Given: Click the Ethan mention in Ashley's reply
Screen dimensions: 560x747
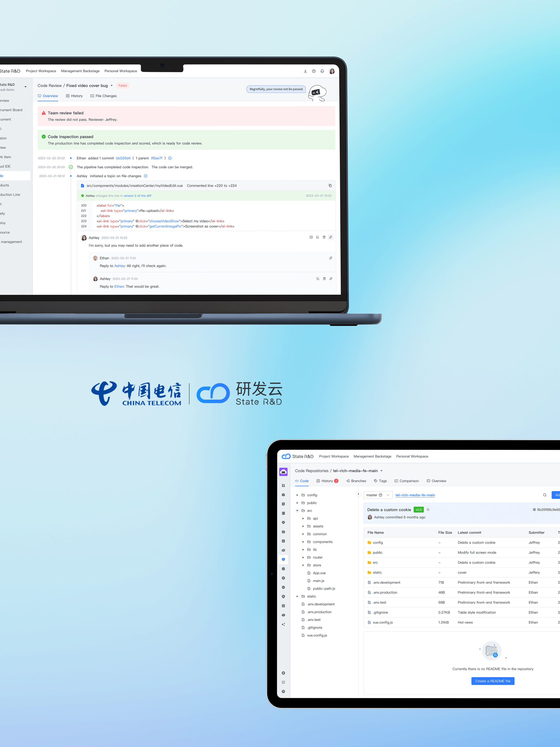Looking at the screenshot, I should [119, 286].
